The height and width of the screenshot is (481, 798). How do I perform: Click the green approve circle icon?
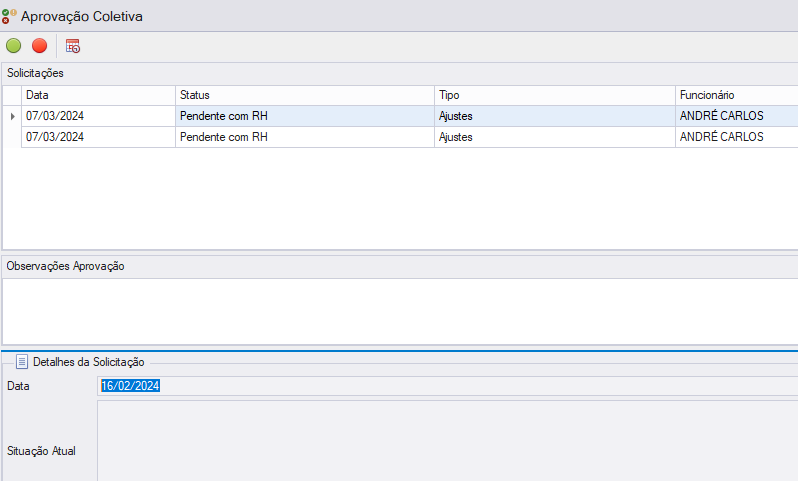14,46
